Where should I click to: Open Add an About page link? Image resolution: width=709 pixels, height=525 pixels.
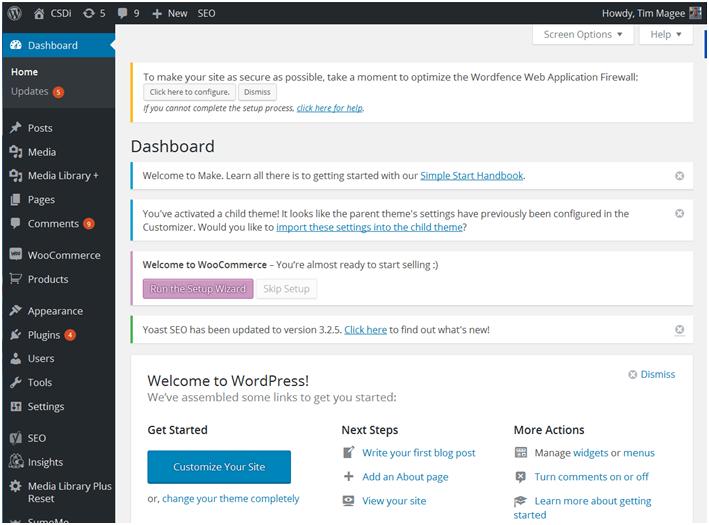tap(405, 477)
